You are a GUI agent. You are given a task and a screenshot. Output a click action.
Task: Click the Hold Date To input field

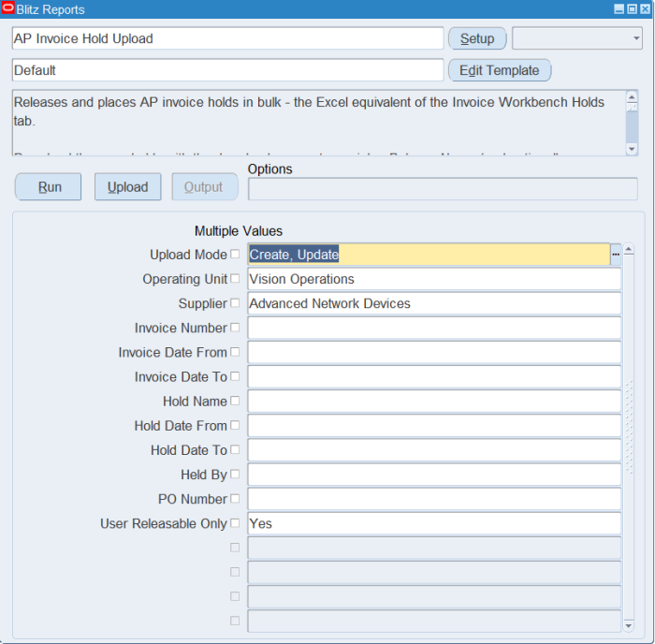pos(434,450)
